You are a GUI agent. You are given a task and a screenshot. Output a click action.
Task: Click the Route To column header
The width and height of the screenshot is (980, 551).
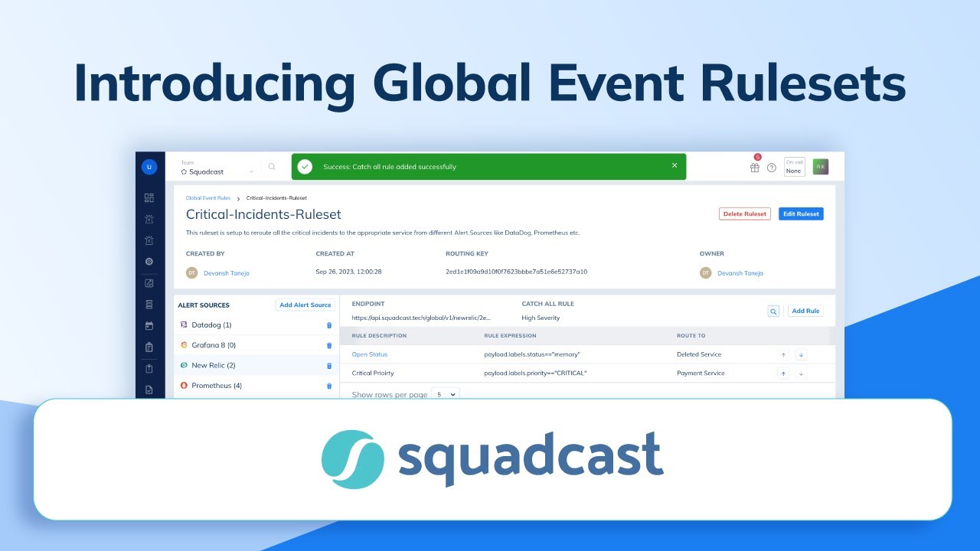(691, 336)
